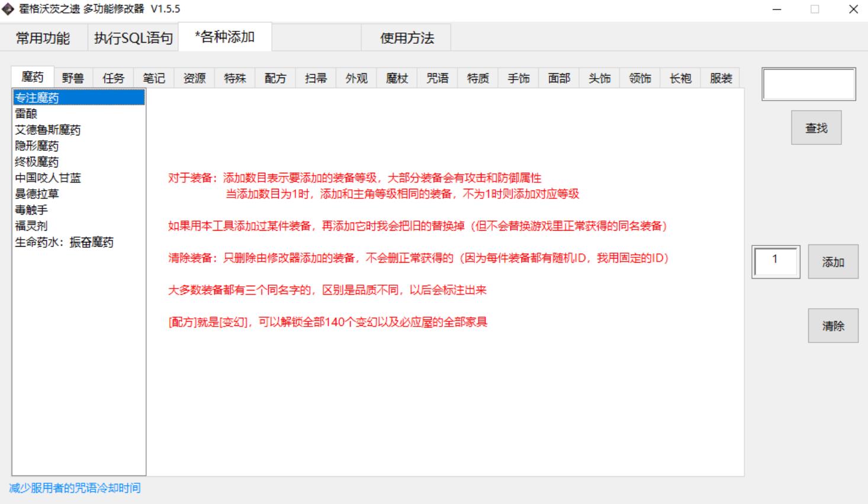Viewport: 868px width, 504px height.
Task: Switch to the 常用功能 tab
Action: (x=43, y=38)
